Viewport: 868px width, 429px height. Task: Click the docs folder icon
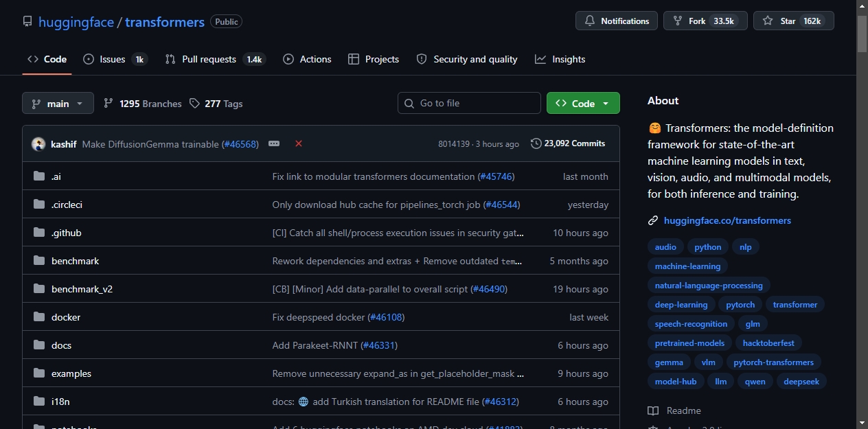tap(39, 345)
